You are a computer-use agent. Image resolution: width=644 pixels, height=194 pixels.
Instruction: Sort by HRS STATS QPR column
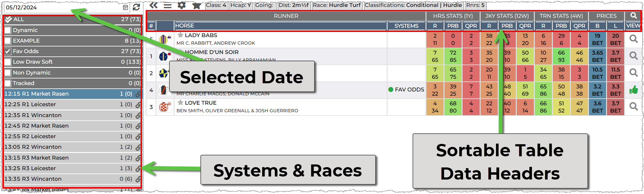click(471, 26)
